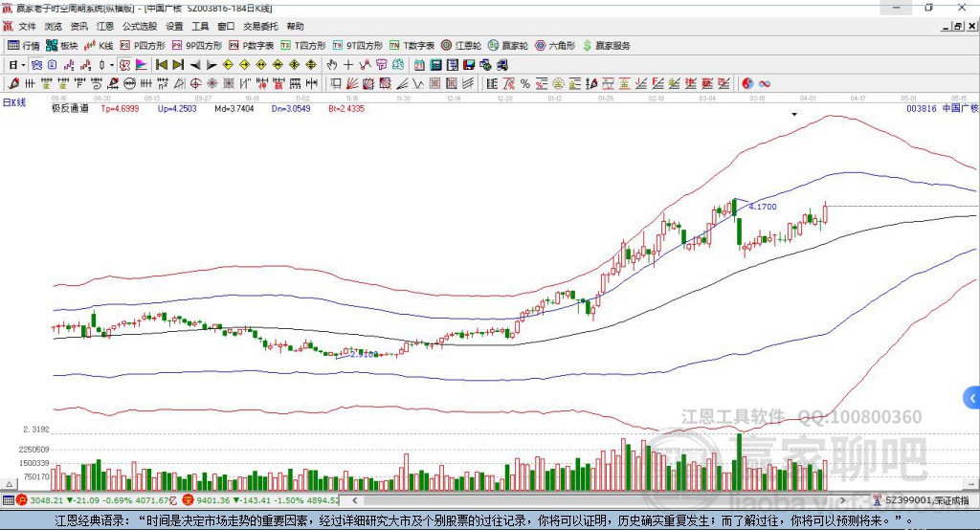
Task: Open the P数字表 tool
Action: point(252,46)
